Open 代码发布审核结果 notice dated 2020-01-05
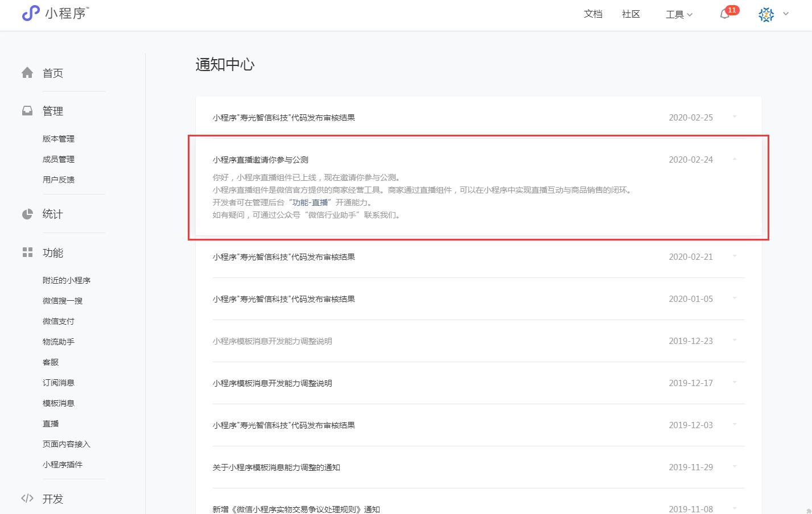Screen dimensions: 812x514 [284, 299]
